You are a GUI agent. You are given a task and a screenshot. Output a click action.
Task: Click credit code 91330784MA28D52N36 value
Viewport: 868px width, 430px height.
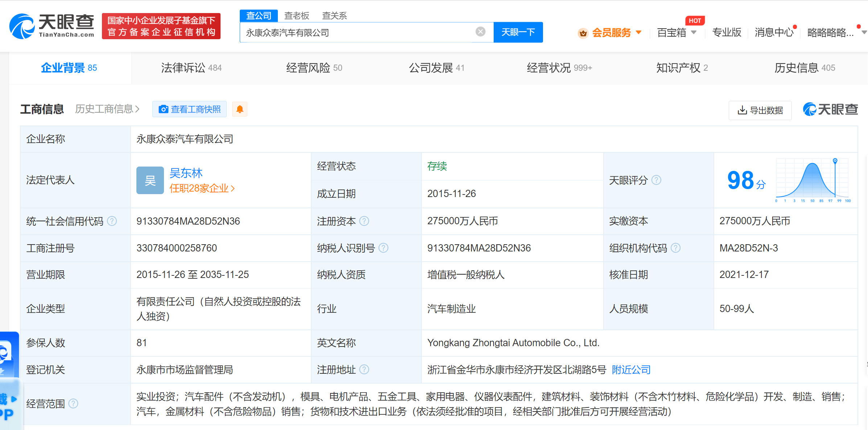coord(188,221)
